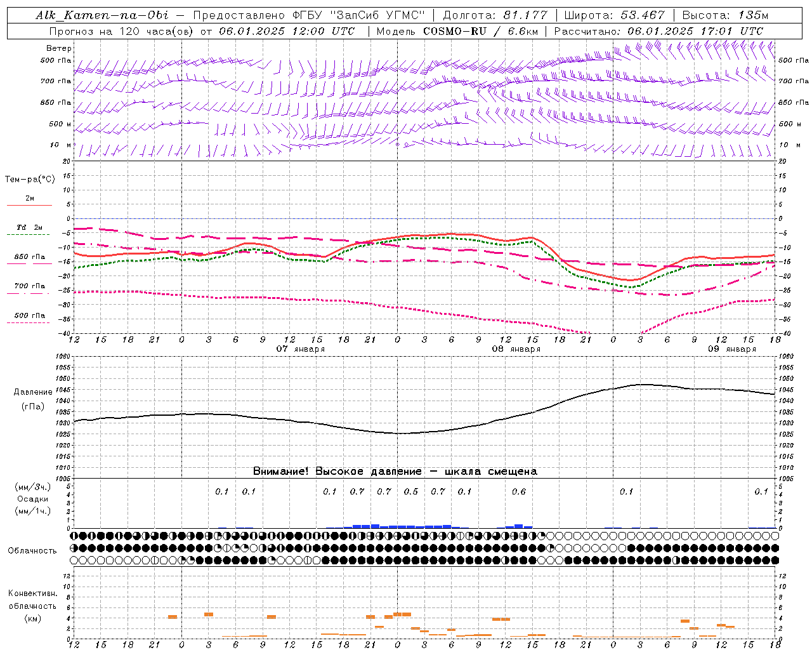Screen dimensions: 812x650
Task: Click the '07 января' date label
Action: click(x=301, y=349)
